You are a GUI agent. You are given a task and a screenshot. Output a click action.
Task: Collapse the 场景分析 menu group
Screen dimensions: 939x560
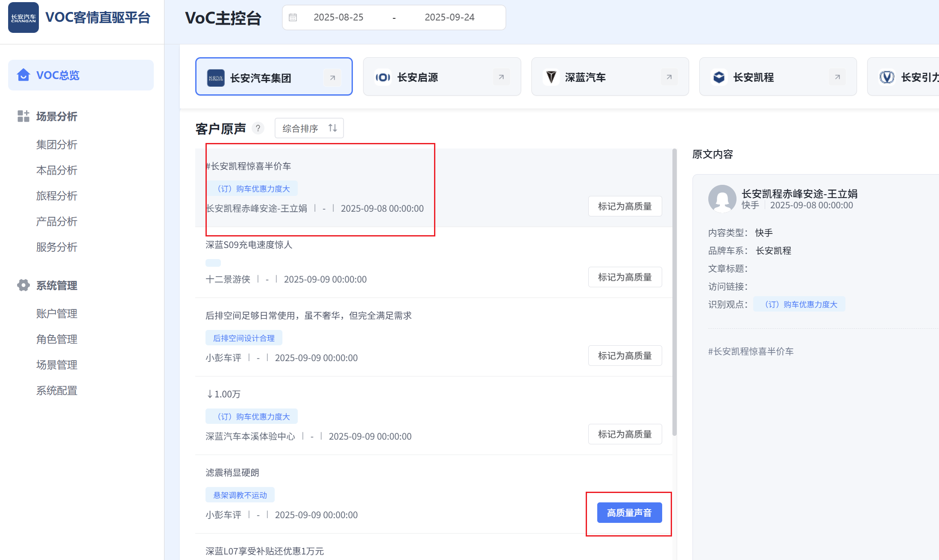[x=56, y=117]
